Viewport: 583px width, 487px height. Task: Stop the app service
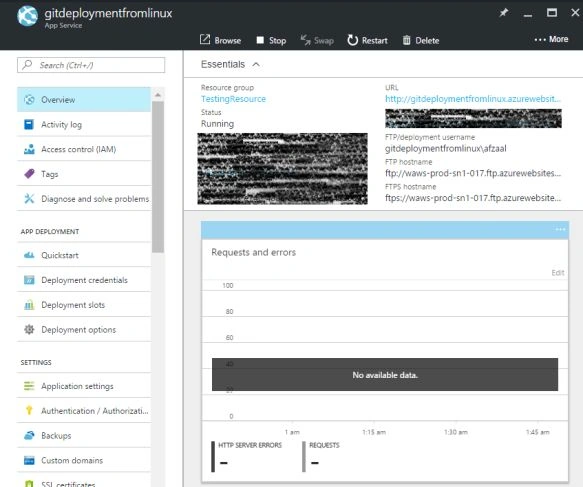click(x=271, y=40)
